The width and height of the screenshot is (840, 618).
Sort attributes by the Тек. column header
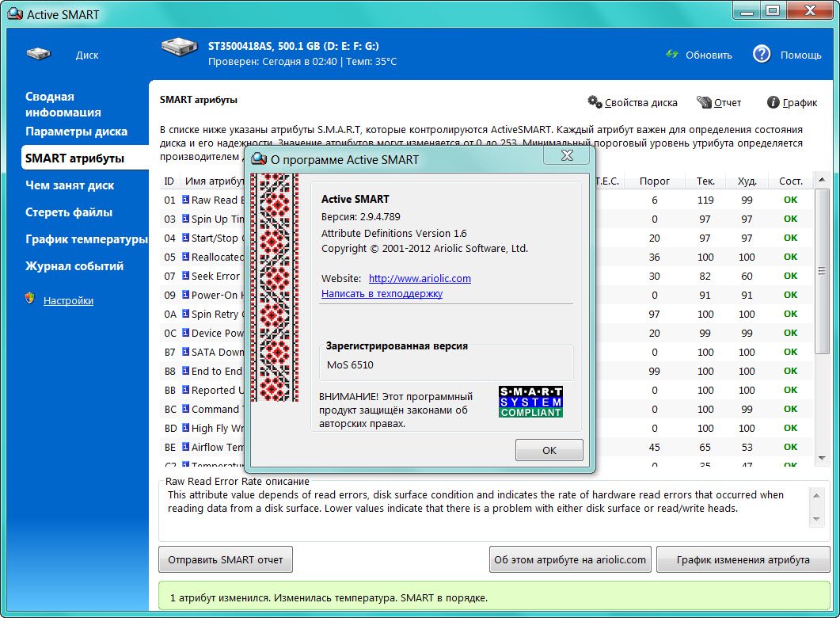pyautogui.click(x=705, y=181)
